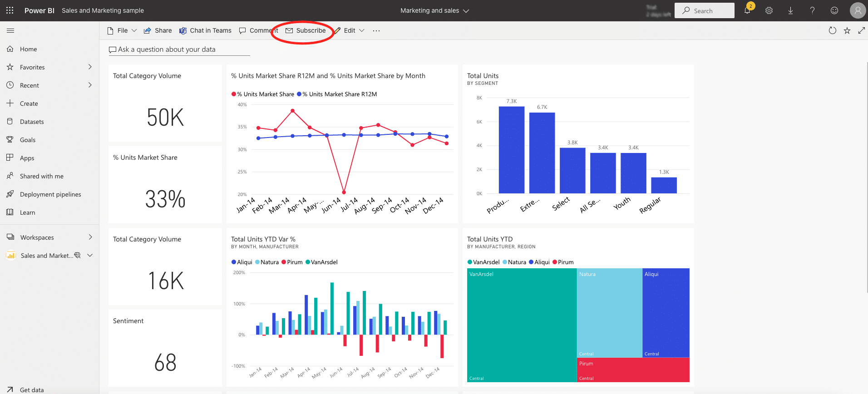Open Home in the navigation pane
Viewport: 868px width, 394px height.
28,49
